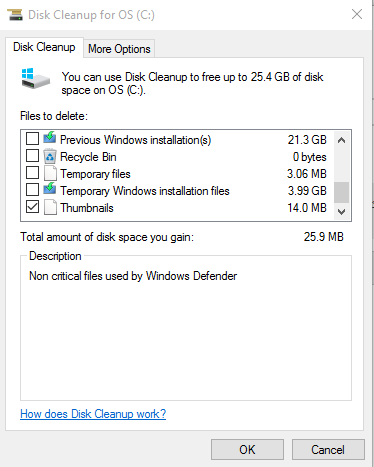
Task: Confirm cleanup with the OK button
Action: [247, 450]
